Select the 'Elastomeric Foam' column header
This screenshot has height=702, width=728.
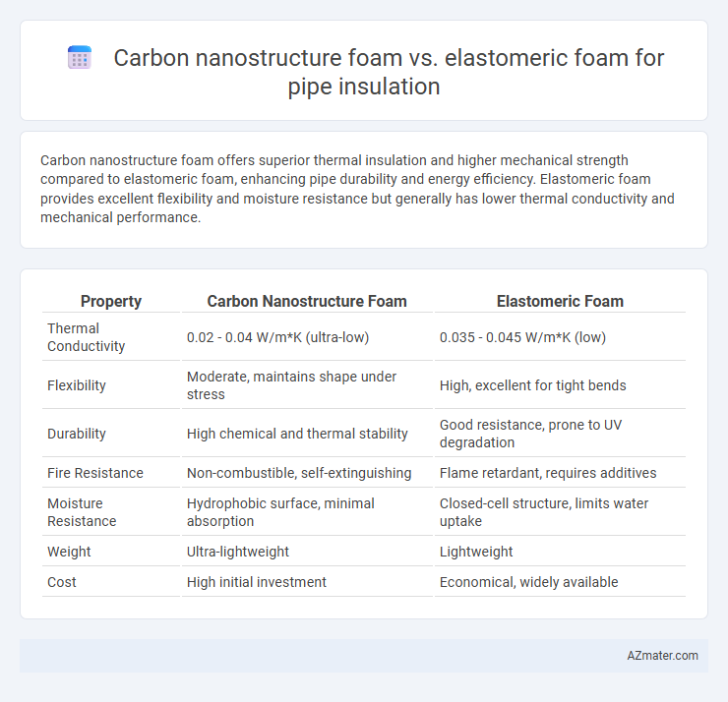pos(560,301)
